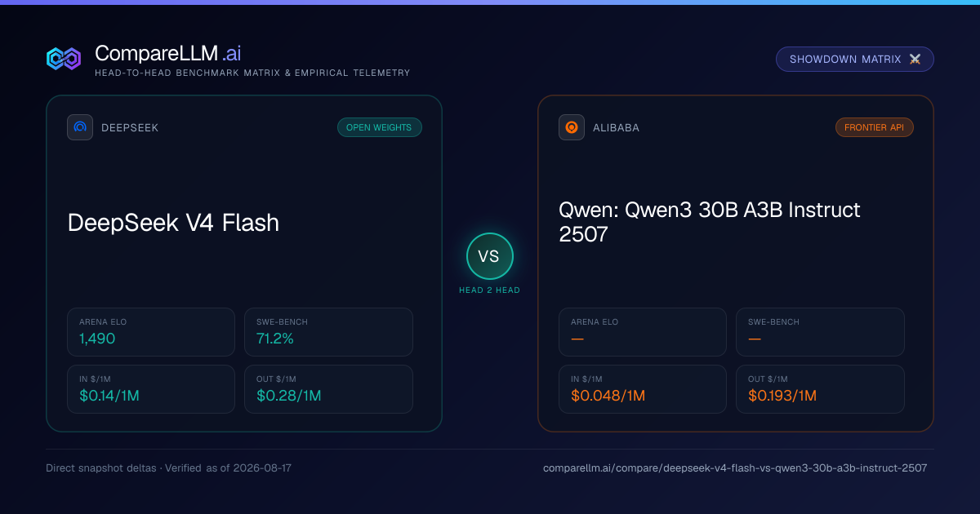Select the Frontier API badge
980x514 pixels.
coord(874,127)
